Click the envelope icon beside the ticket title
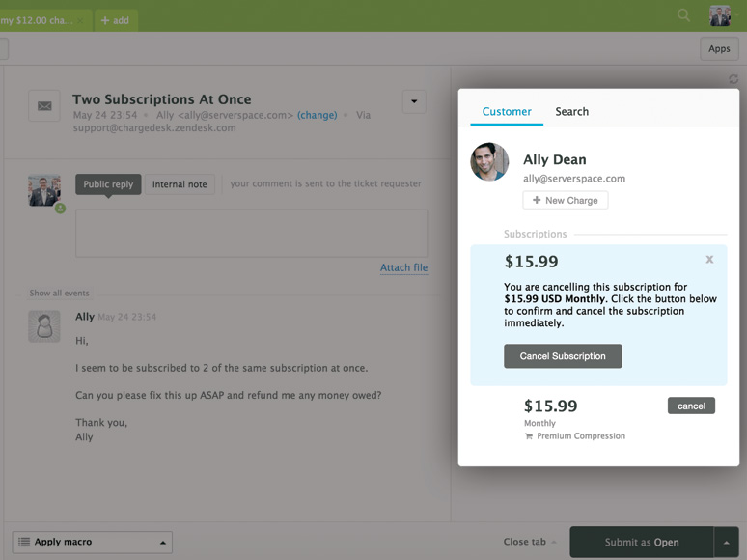 (x=44, y=106)
